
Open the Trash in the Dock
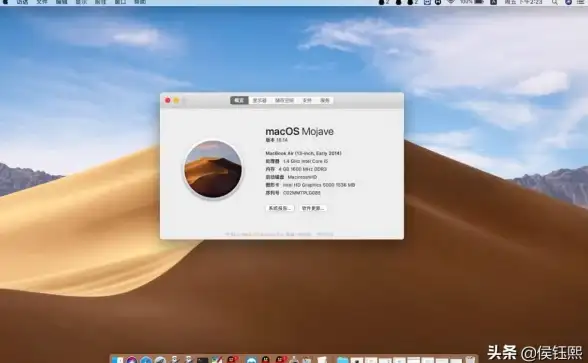click(x=470, y=360)
